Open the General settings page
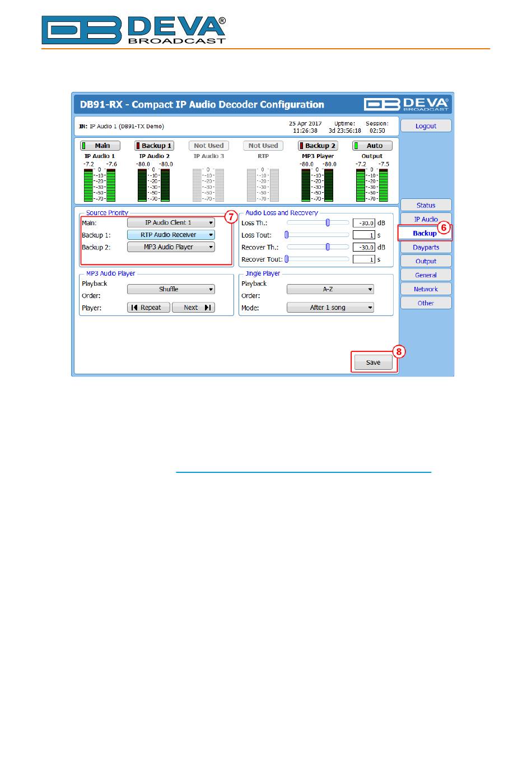Screen dimensions: 532x762 (426, 275)
